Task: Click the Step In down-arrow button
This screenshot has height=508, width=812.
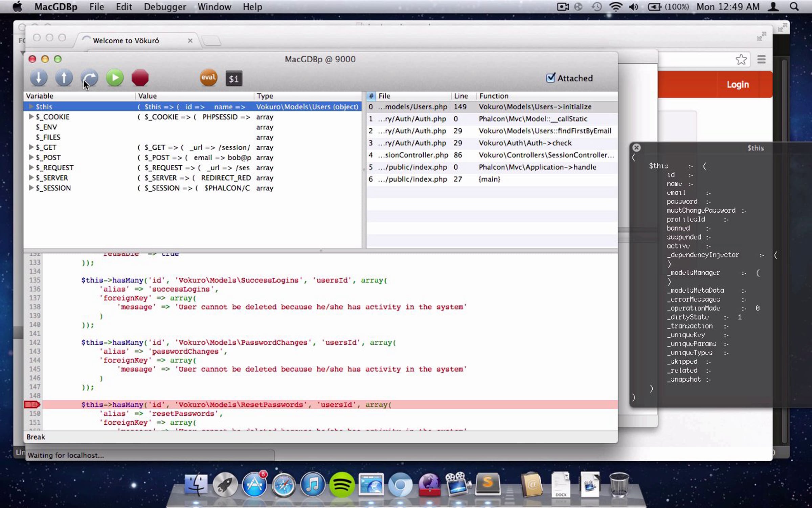Action: point(39,78)
